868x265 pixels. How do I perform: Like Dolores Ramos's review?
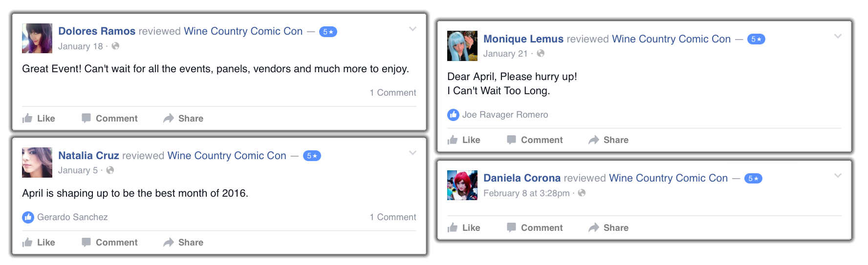pyautogui.click(x=39, y=118)
